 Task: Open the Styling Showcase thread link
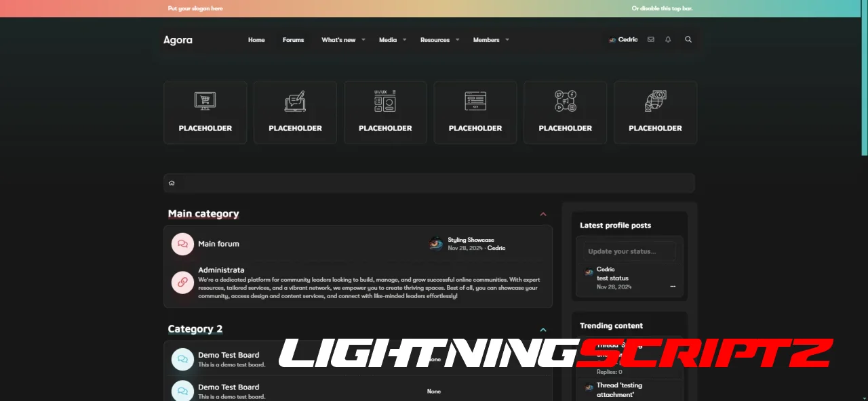(x=471, y=240)
